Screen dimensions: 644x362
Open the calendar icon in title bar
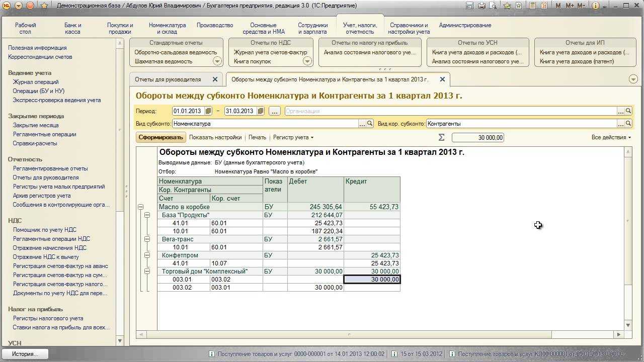click(544, 6)
